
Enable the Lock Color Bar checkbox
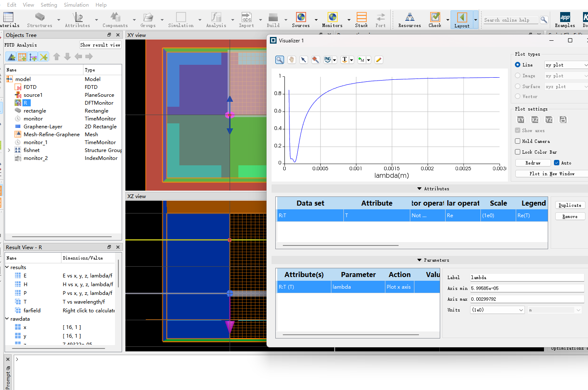518,152
